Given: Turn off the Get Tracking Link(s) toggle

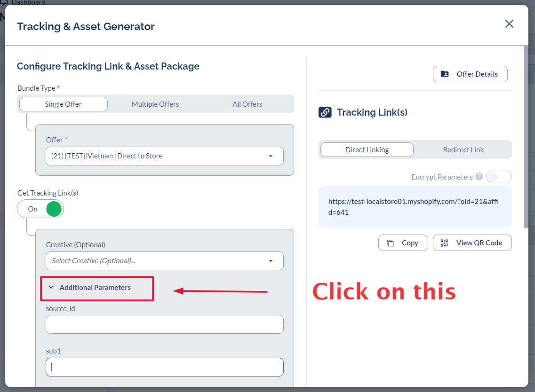Looking at the screenshot, I should coord(40,209).
